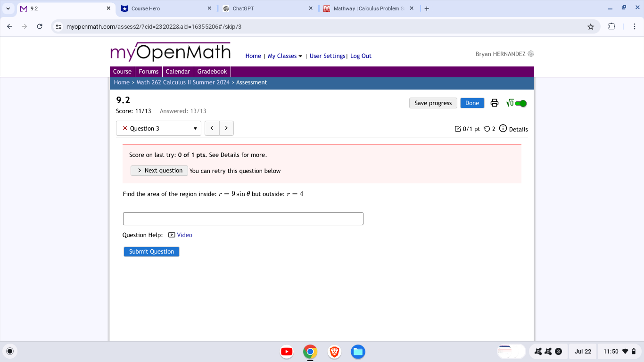The image size is (644, 362).
Task: Toggle the MathQuill equation editor switch
Action: click(x=516, y=103)
